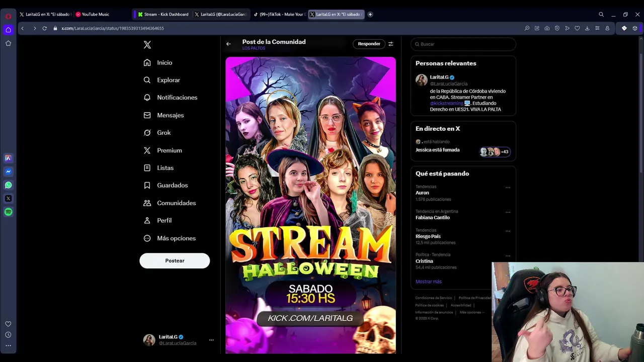The height and width of the screenshot is (362, 644).
Task: Open options dots for Fabiana Cantilo trend
Action: click(508, 212)
